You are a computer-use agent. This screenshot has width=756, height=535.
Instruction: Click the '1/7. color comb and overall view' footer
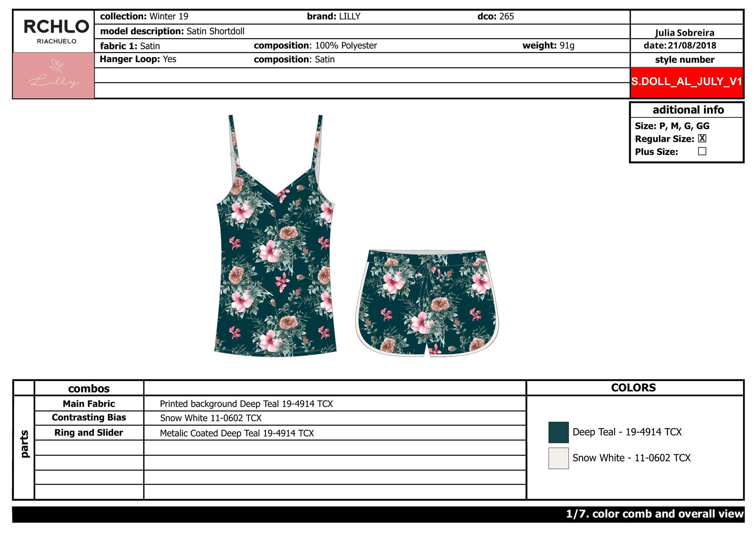point(654,514)
